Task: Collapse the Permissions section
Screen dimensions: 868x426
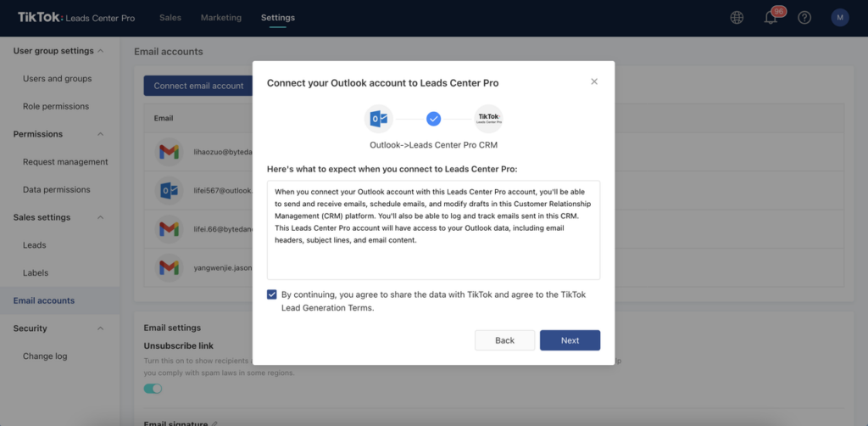Action: click(x=100, y=134)
